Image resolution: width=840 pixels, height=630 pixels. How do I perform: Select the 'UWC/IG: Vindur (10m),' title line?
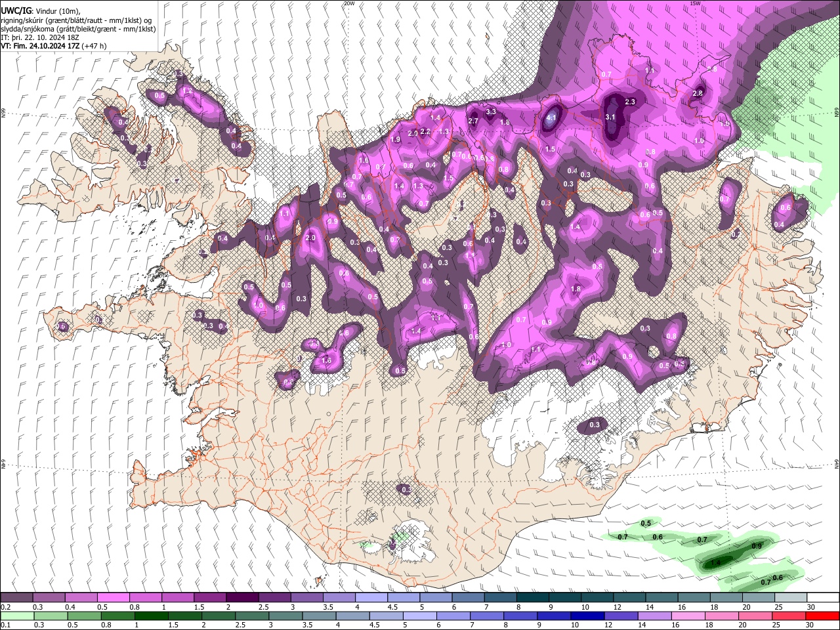coord(41,10)
